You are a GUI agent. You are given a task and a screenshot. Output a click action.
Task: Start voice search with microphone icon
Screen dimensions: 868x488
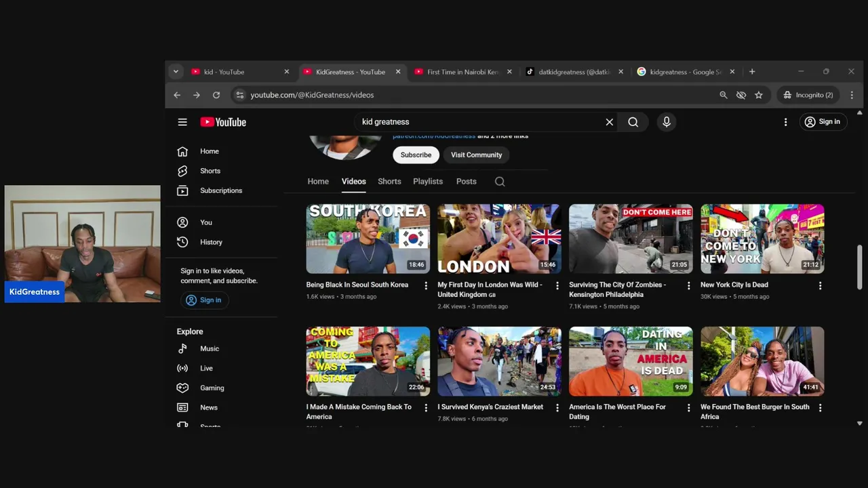667,122
